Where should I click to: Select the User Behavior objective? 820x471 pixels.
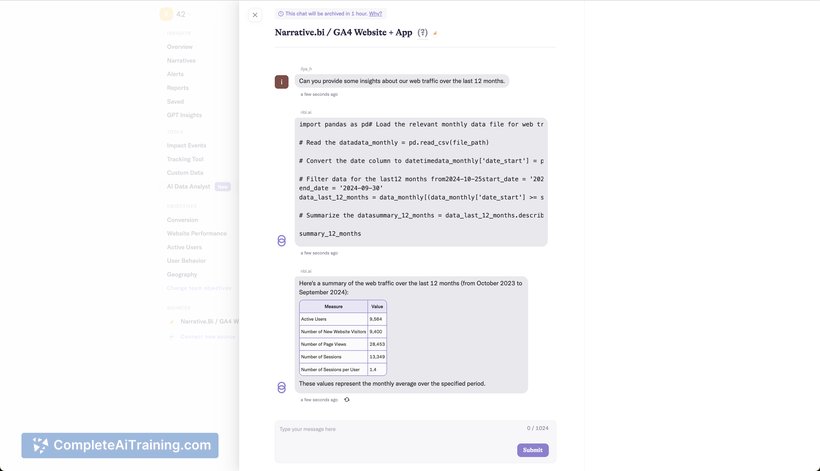tap(186, 260)
